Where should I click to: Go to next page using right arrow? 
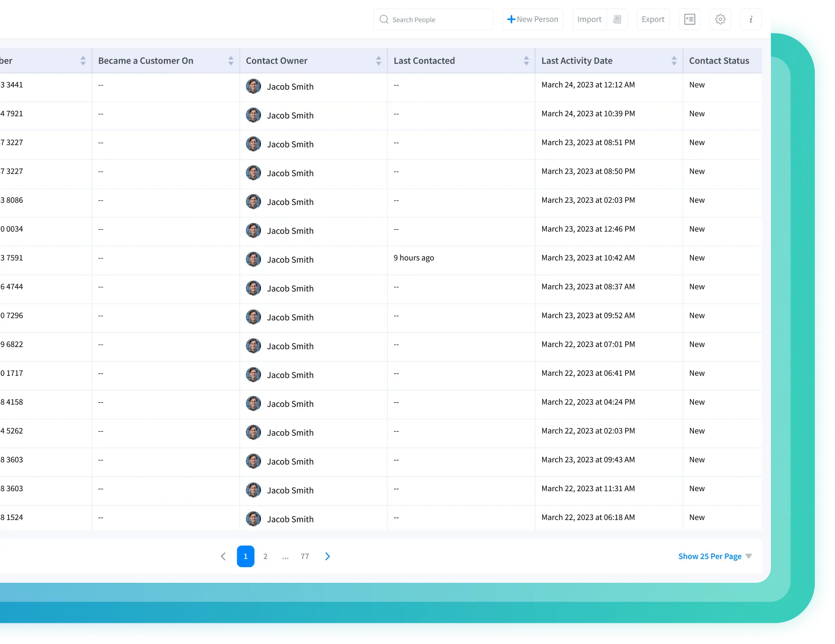(327, 556)
